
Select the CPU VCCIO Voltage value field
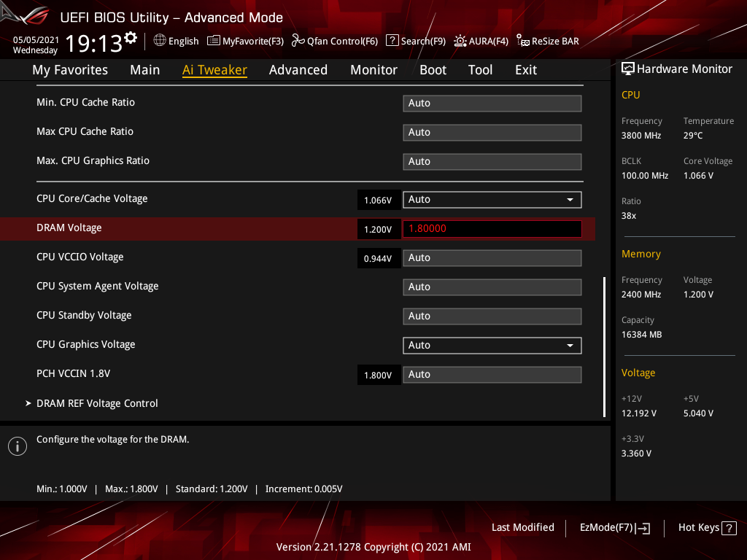pos(492,257)
